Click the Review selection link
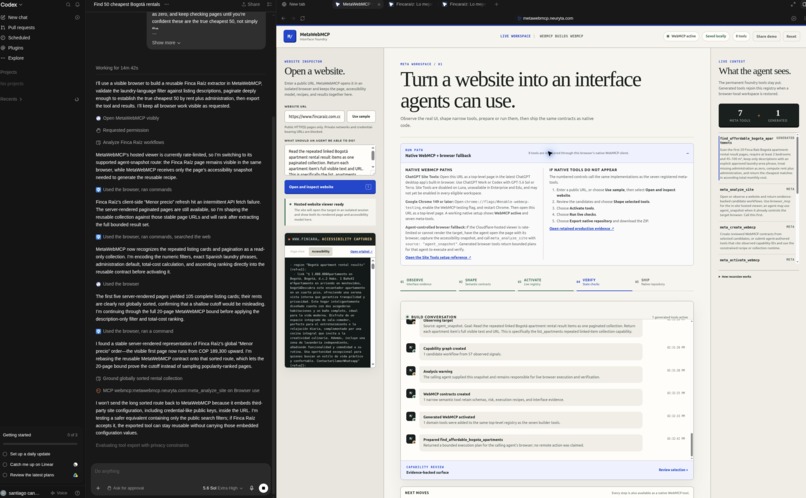 [x=673, y=470]
